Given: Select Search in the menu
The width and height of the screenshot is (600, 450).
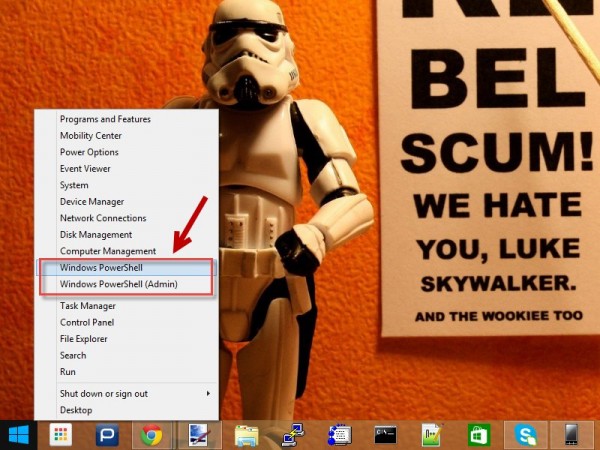Looking at the screenshot, I should tap(127, 355).
